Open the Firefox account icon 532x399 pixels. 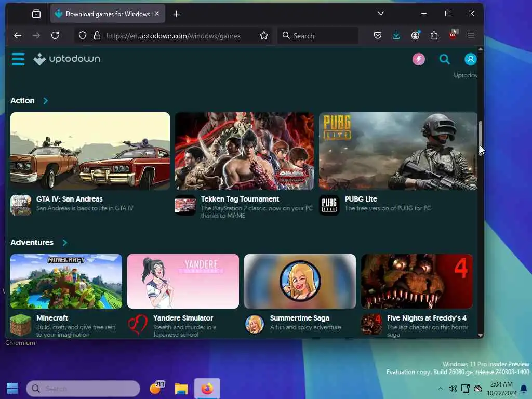click(x=415, y=35)
